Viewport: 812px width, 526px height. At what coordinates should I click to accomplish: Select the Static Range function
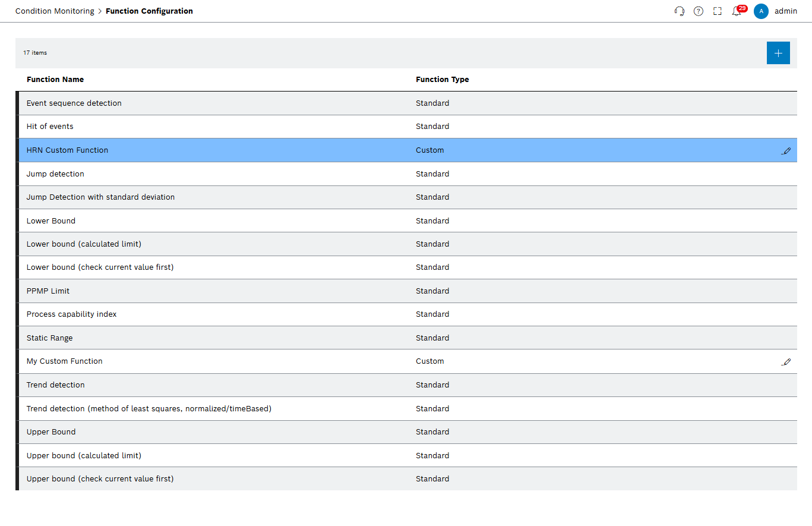coord(49,338)
